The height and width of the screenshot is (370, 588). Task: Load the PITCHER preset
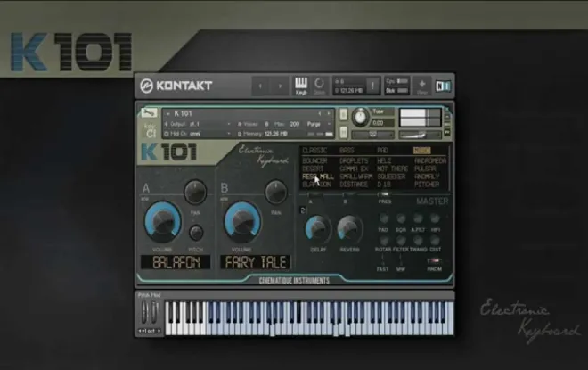point(427,185)
